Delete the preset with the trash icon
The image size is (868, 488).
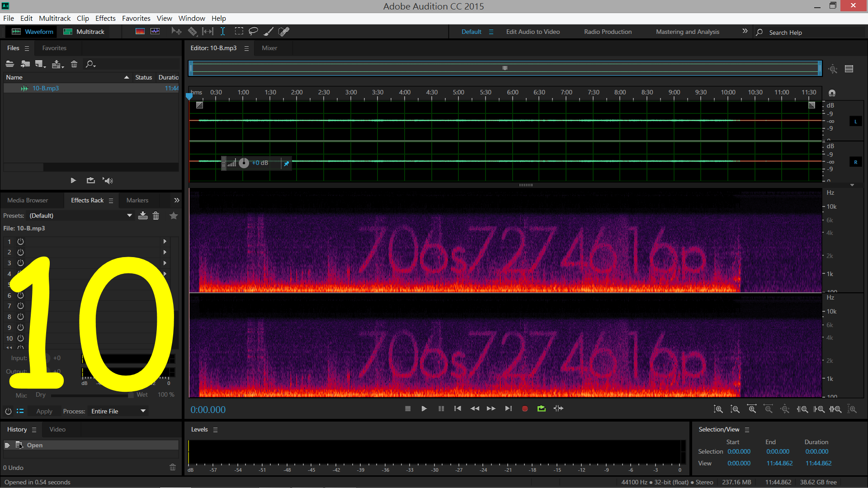point(156,216)
